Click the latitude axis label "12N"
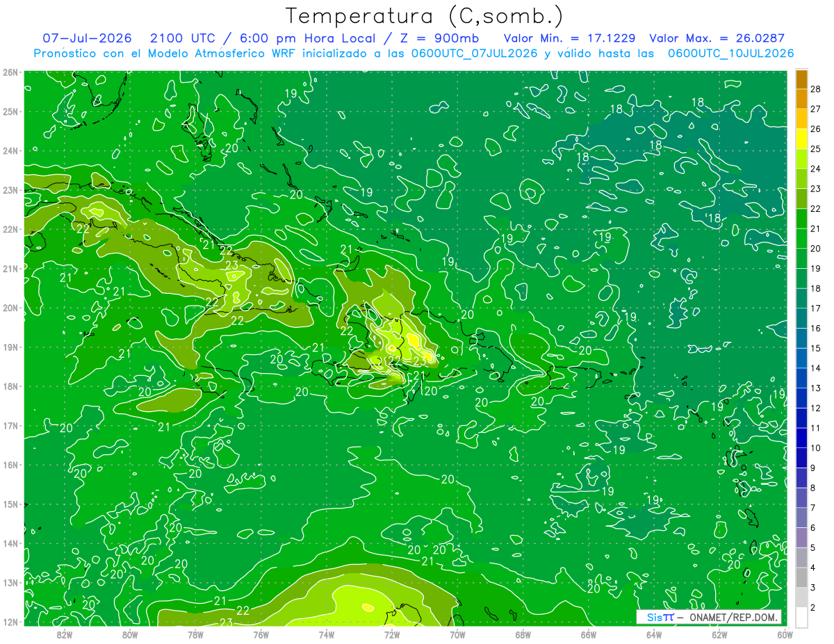This screenshot has height=644, width=834. tap(10, 622)
